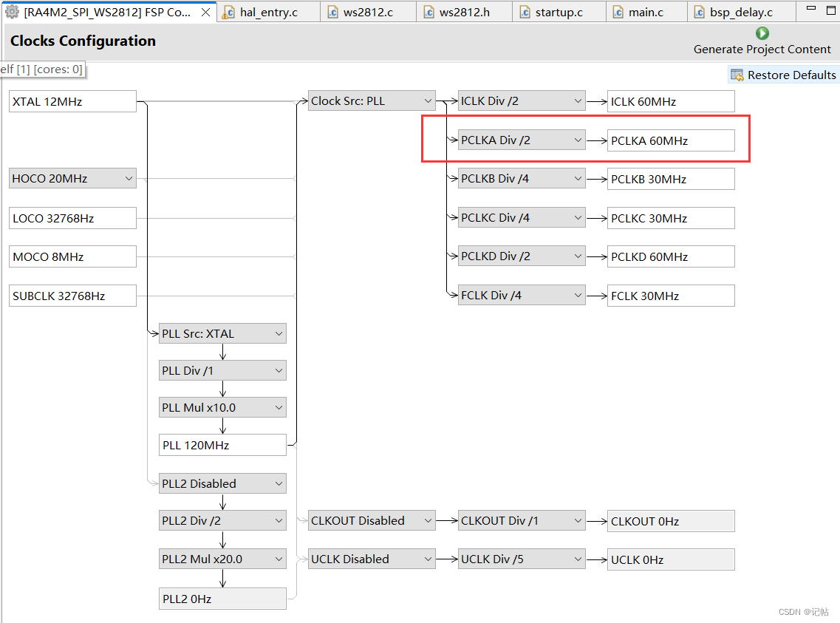Open the PLL Src: XTAL dropdown
840x623 pixels.
[x=222, y=333]
